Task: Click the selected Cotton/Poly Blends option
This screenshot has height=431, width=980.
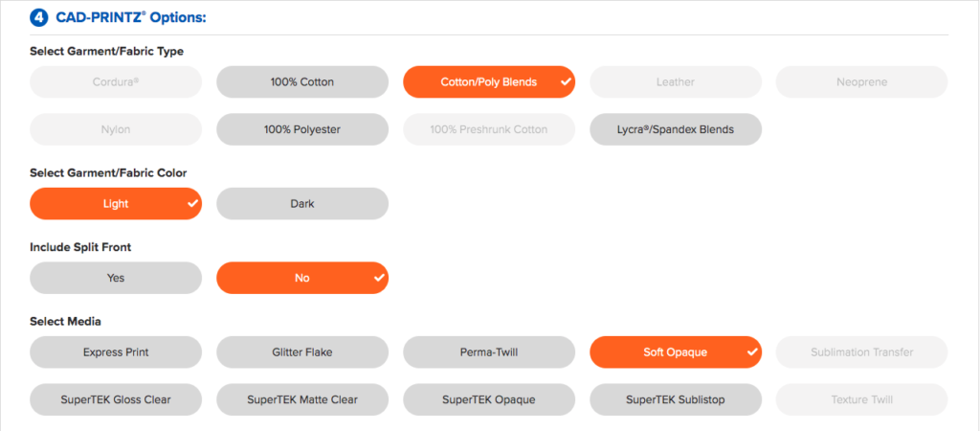Action: point(489,82)
